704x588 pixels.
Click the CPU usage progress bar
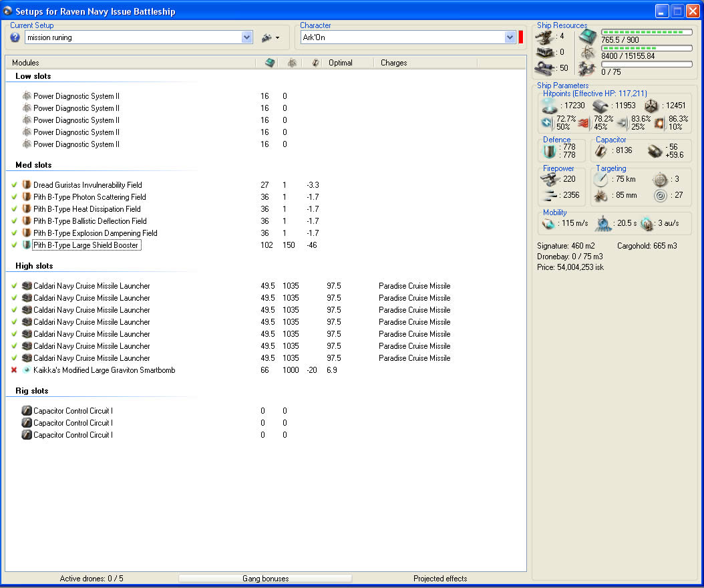point(647,32)
